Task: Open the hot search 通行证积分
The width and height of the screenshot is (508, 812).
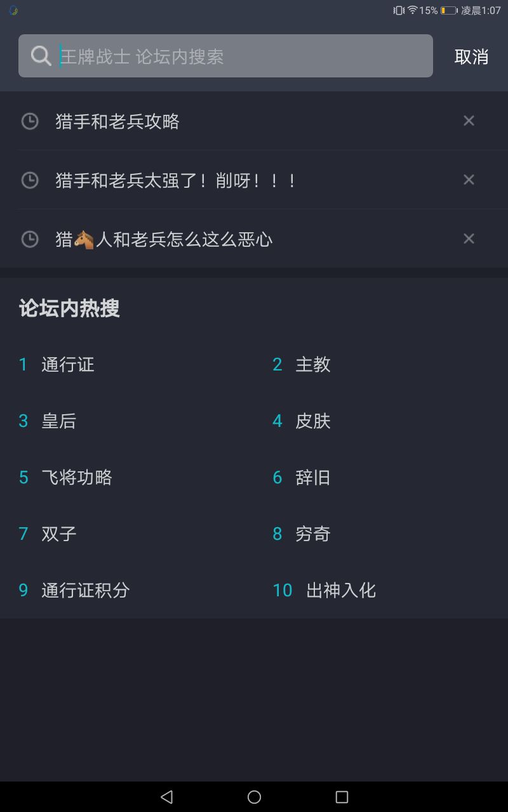Action: point(85,590)
